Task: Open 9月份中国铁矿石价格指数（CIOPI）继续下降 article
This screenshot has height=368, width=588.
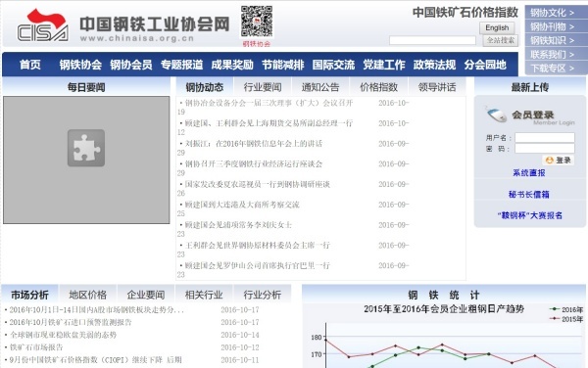Action: [95, 360]
